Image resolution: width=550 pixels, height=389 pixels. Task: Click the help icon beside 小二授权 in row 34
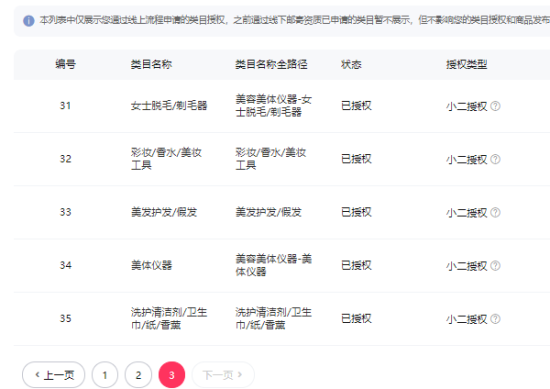[x=495, y=266]
